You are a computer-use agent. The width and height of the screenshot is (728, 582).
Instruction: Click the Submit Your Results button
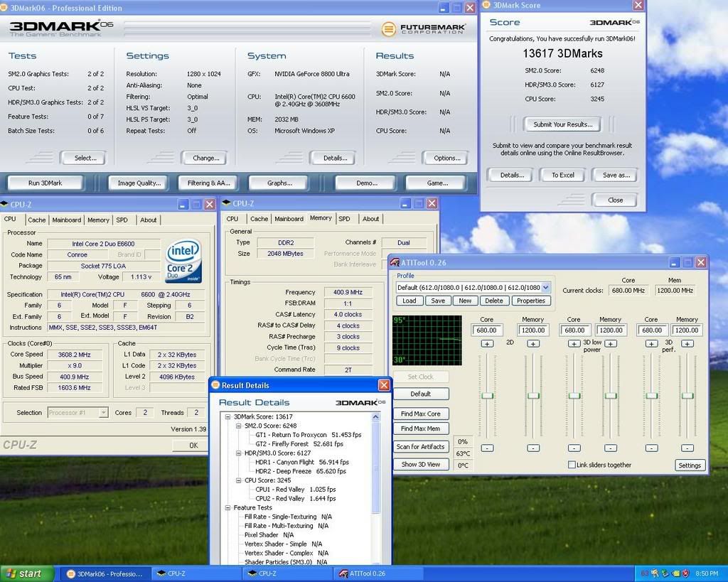(x=562, y=124)
